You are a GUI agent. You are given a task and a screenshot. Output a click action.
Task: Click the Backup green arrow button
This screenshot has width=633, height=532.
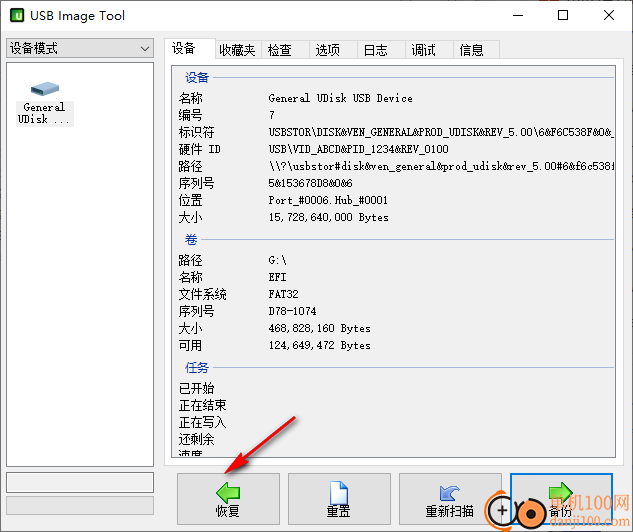[561, 499]
